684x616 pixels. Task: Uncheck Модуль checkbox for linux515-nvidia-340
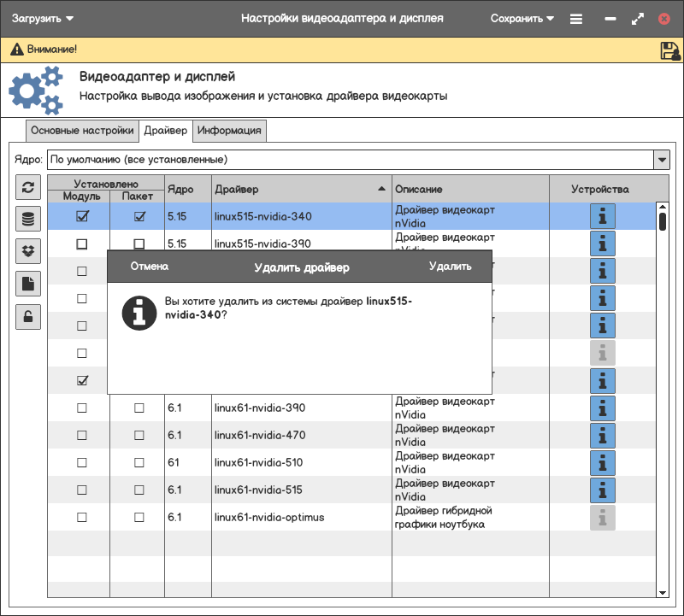(x=82, y=217)
